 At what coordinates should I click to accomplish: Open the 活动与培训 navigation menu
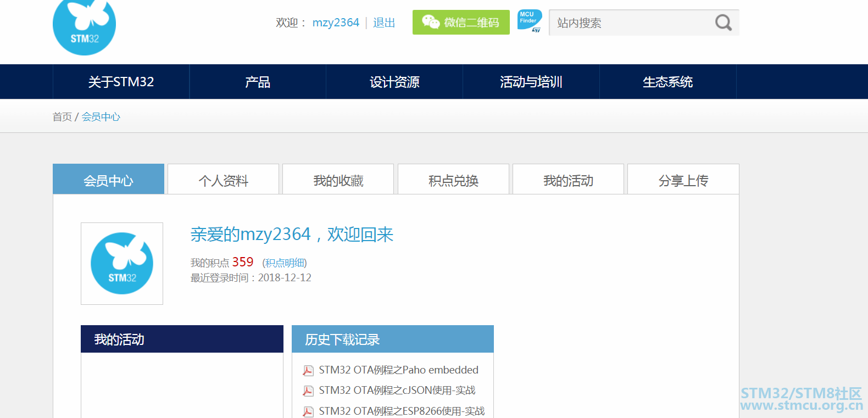tap(531, 82)
